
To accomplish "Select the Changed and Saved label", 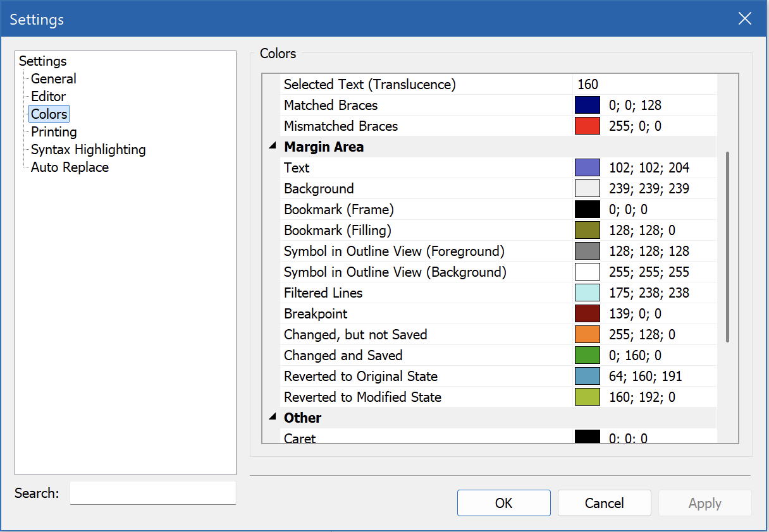I will (343, 355).
